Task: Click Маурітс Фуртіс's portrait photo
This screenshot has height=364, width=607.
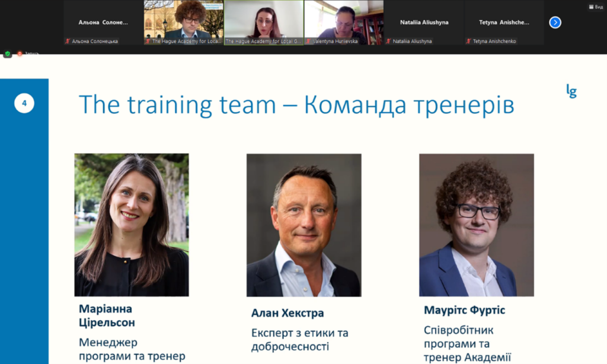Action: [477, 225]
